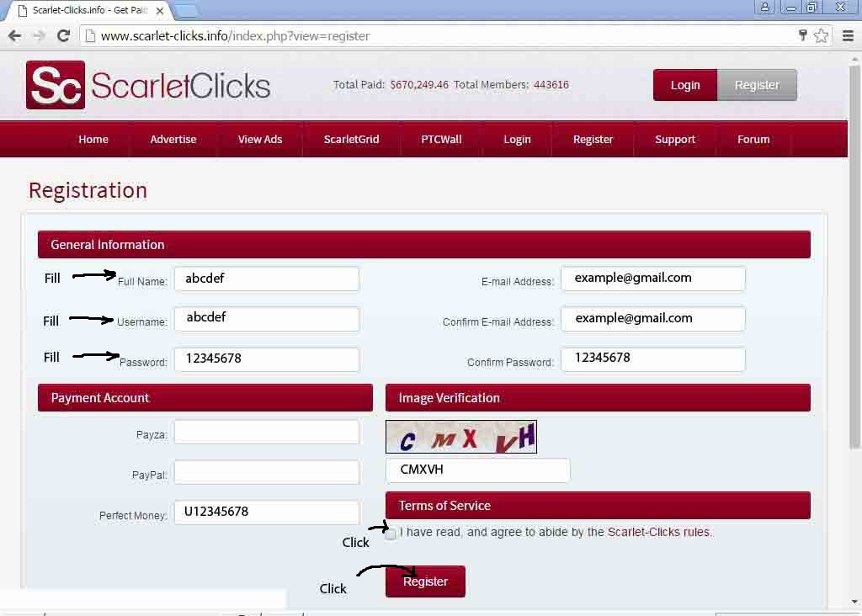
Task: Go to the Forum page
Action: coord(753,140)
